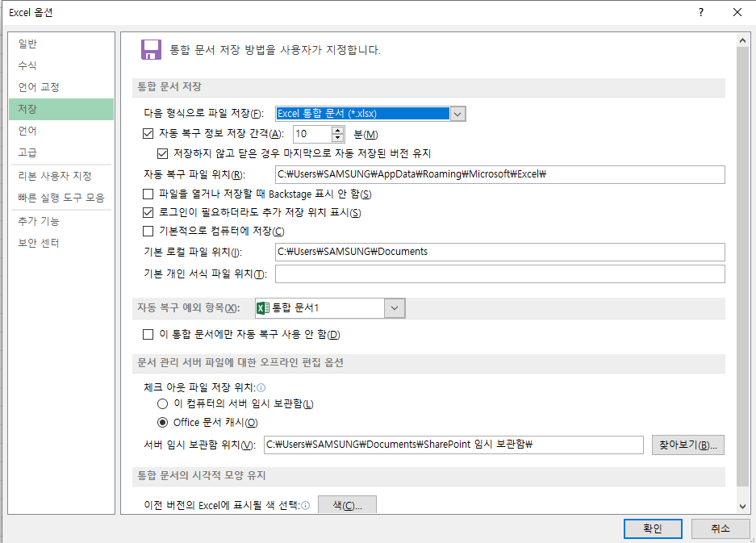Open the 수식 options category
756x543 pixels.
(x=61, y=65)
